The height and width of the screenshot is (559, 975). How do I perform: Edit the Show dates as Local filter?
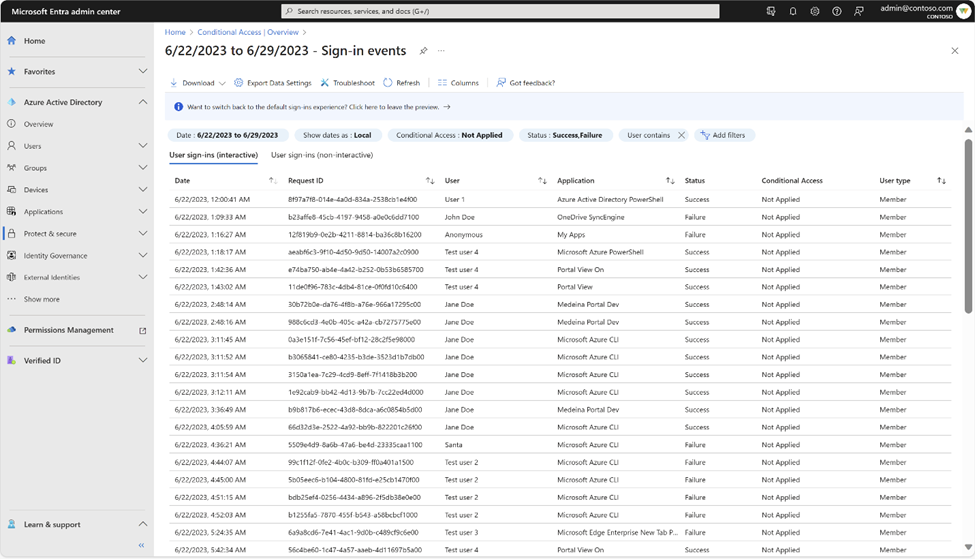click(x=337, y=135)
